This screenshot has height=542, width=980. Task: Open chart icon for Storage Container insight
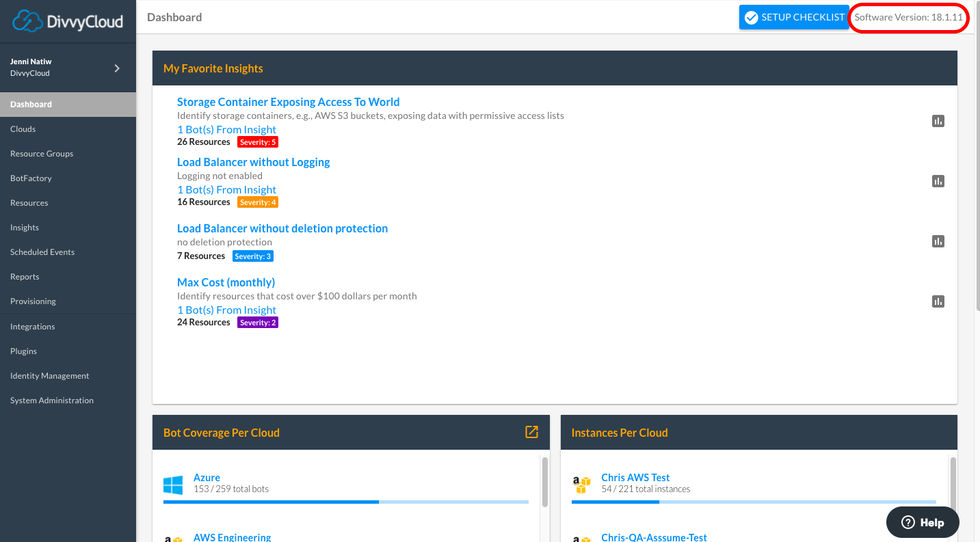coord(938,121)
